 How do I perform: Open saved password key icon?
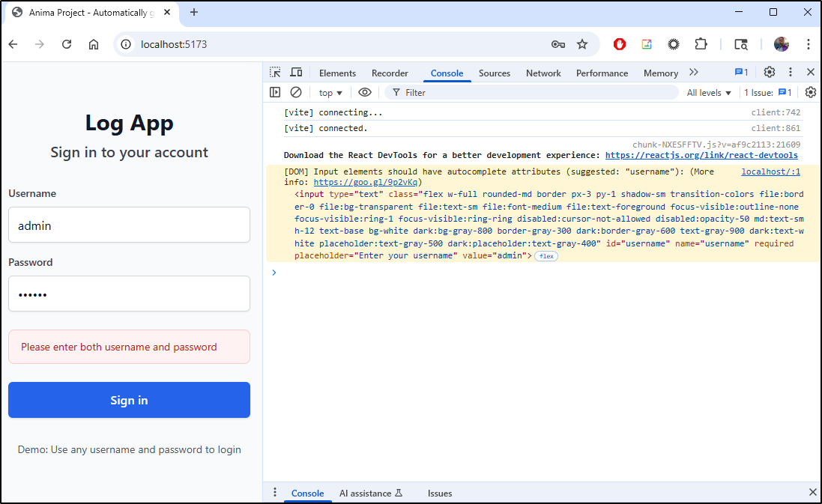coord(557,44)
